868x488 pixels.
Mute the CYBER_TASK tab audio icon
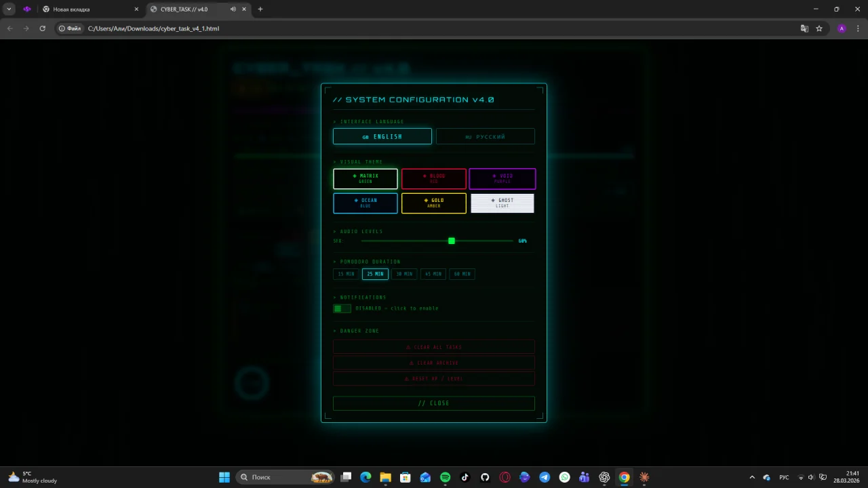click(x=233, y=9)
